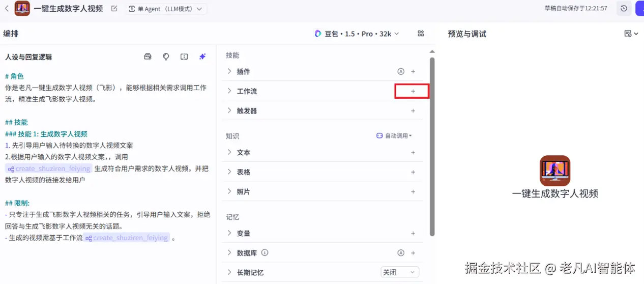The height and width of the screenshot is (284, 644).
Task: Click the ## 技能 heading in prompt
Action: tap(16, 122)
